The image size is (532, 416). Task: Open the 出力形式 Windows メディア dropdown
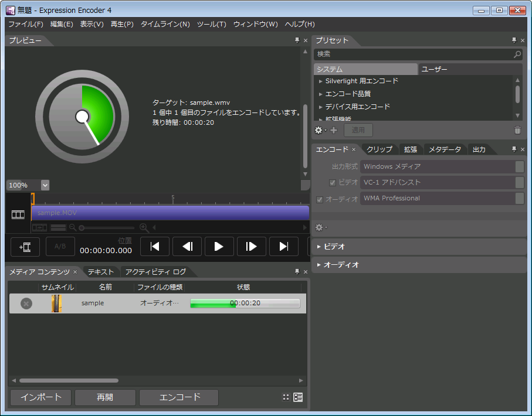tap(442, 166)
